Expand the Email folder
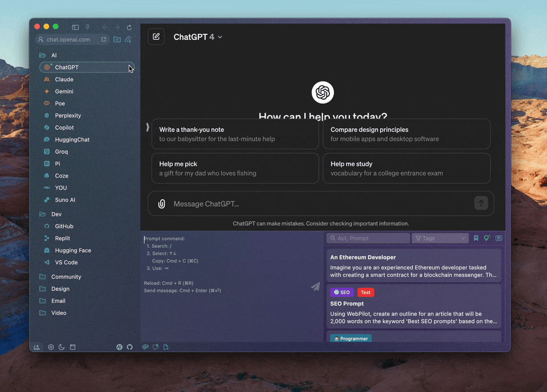The width and height of the screenshot is (547, 392). click(x=43, y=301)
